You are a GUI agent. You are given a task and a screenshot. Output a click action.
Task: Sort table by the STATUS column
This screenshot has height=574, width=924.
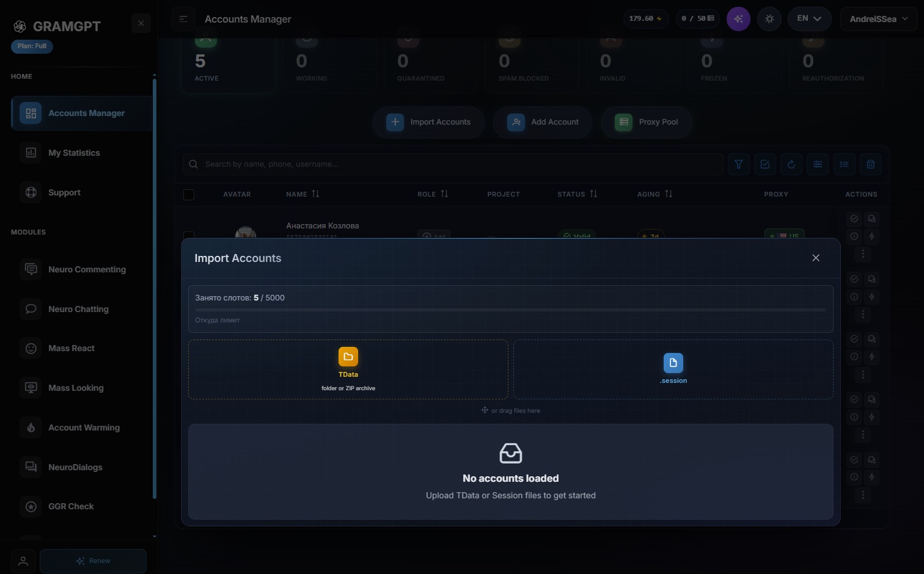tap(577, 194)
